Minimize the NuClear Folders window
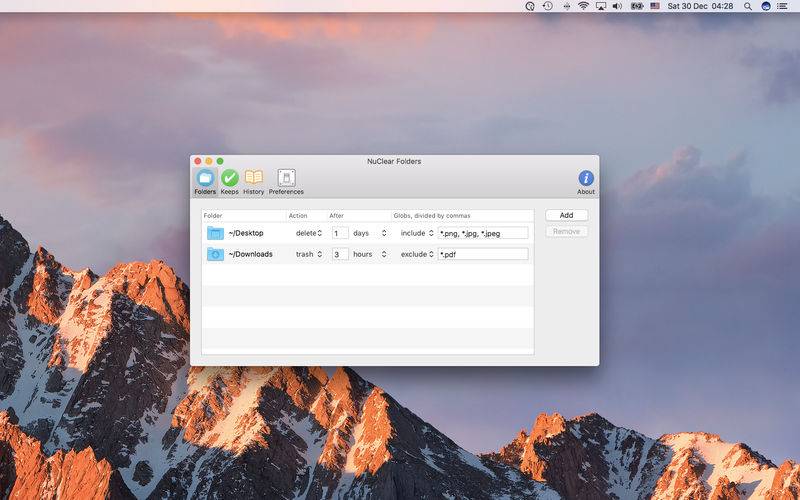The width and height of the screenshot is (800, 500). pos(209,161)
